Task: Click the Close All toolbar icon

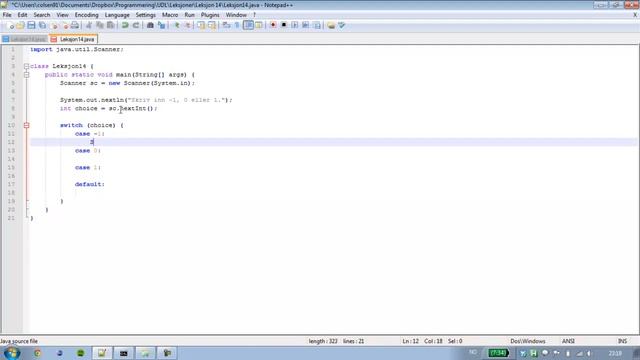Action: 64,25
